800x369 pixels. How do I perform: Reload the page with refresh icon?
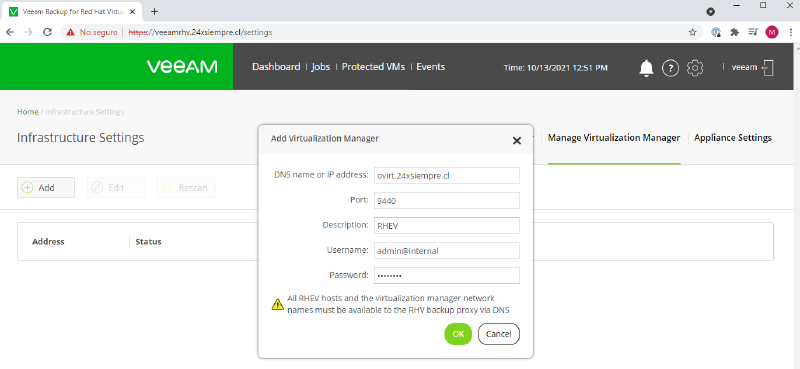[x=47, y=32]
